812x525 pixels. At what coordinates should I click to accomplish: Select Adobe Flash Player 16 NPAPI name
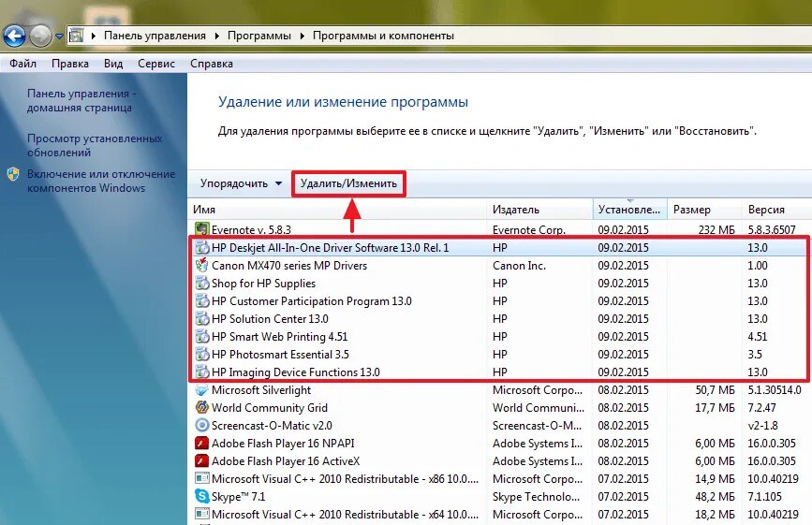click(283, 444)
